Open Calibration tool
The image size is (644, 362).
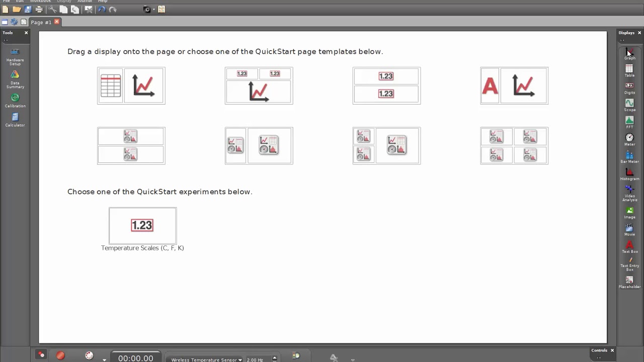15,101
